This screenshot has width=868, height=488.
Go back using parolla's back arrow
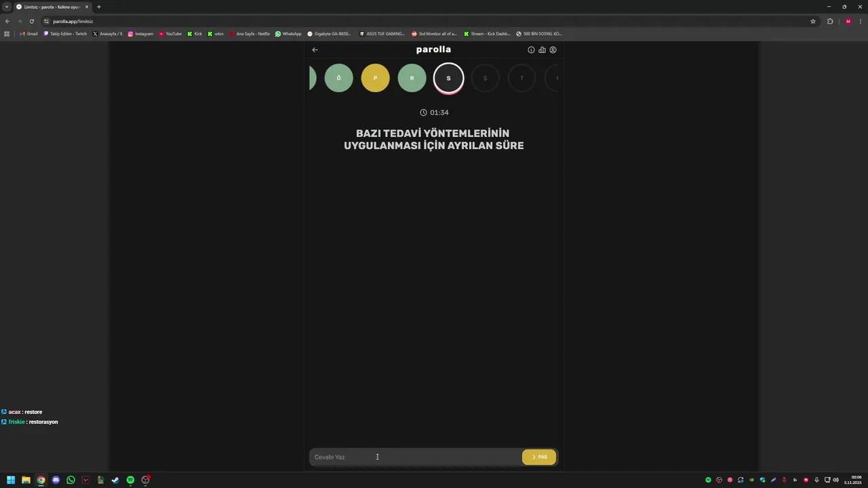point(315,49)
